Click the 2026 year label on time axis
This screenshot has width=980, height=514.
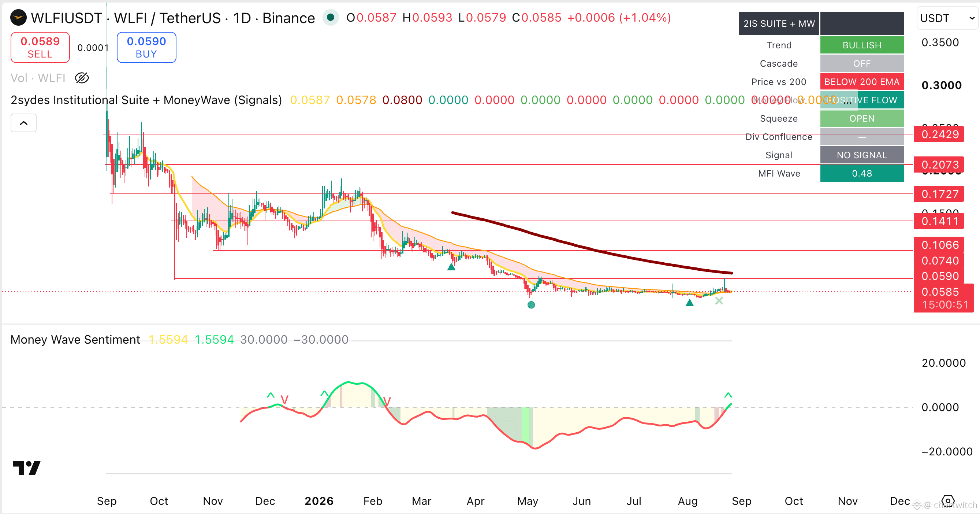[x=319, y=501]
